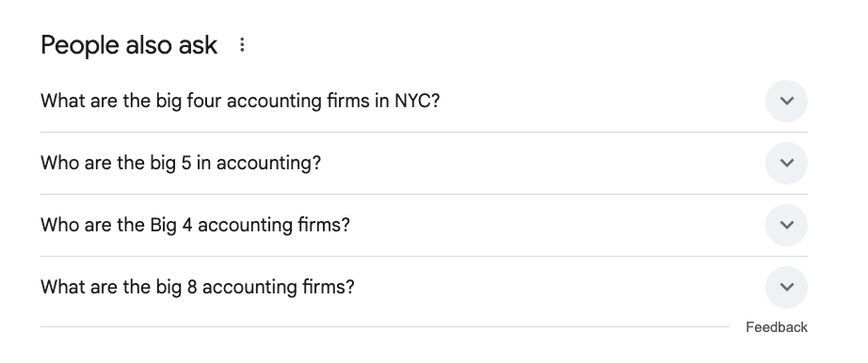The image size is (868, 363).
Task: Expand "What are the big 8 accounting firms?"
Action: point(424,287)
